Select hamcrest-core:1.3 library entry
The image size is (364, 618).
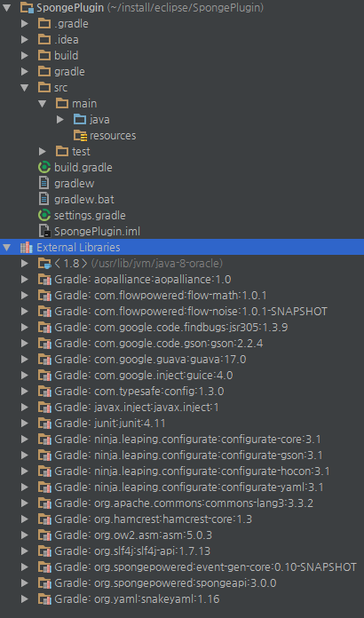pyautogui.click(x=182, y=519)
